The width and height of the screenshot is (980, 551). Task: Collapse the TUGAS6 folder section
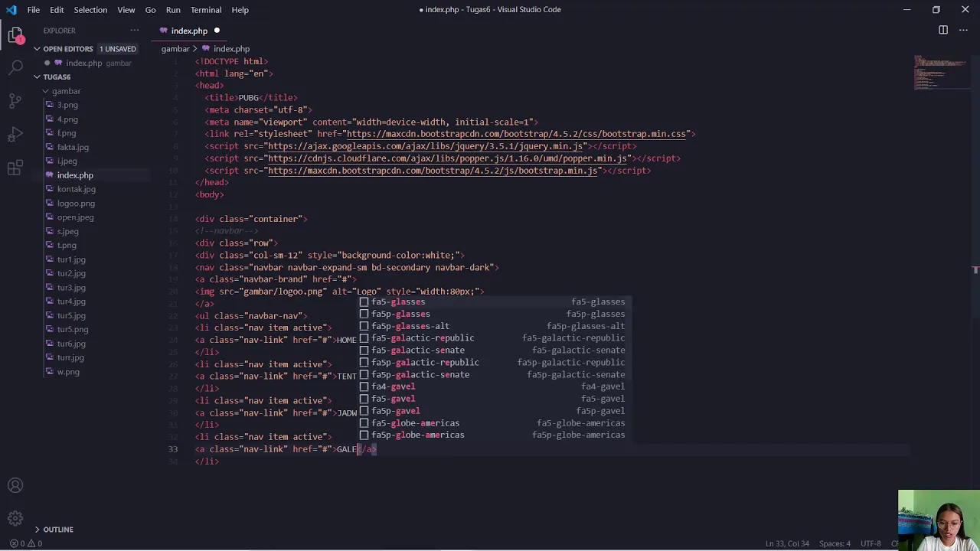(57, 77)
